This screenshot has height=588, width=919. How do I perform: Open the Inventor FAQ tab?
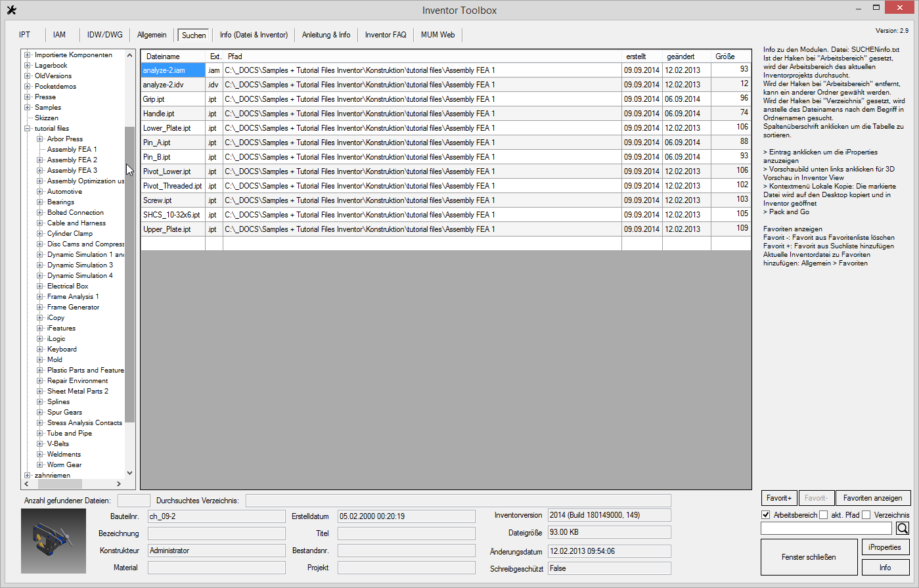click(386, 35)
